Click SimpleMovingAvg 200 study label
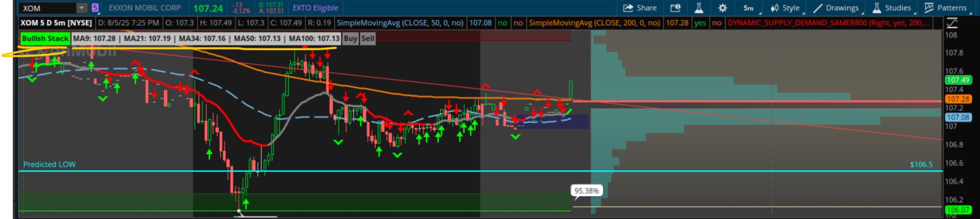This screenshot has height=219, width=980. click(594, 23)
